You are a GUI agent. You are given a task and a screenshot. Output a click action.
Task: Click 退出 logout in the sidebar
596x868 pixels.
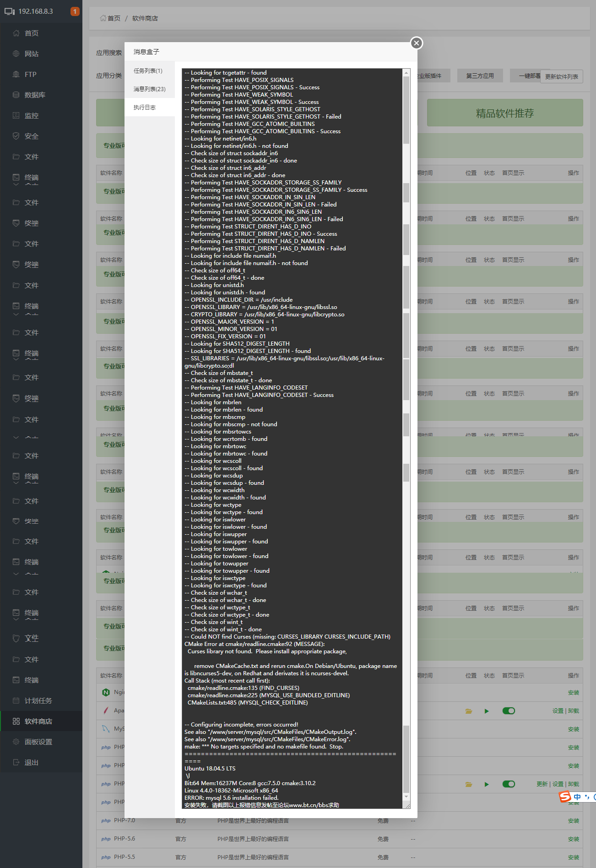[x=31, y=762]
